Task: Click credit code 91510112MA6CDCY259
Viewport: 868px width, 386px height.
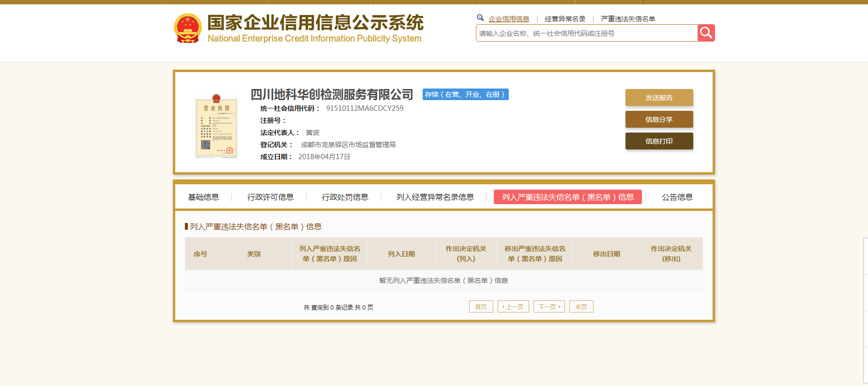Action: 365,108
